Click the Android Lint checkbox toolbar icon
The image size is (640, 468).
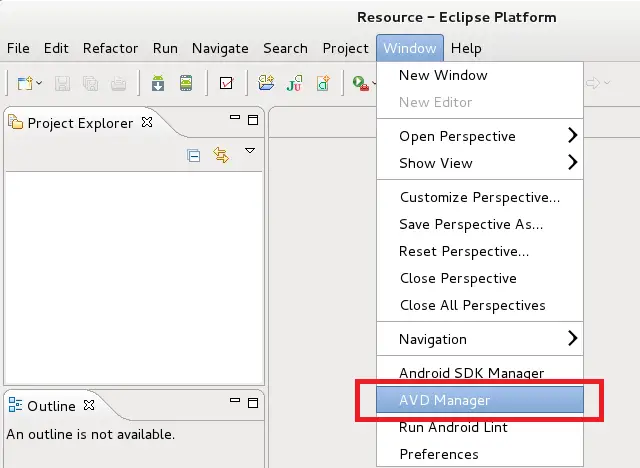(226, 83)
